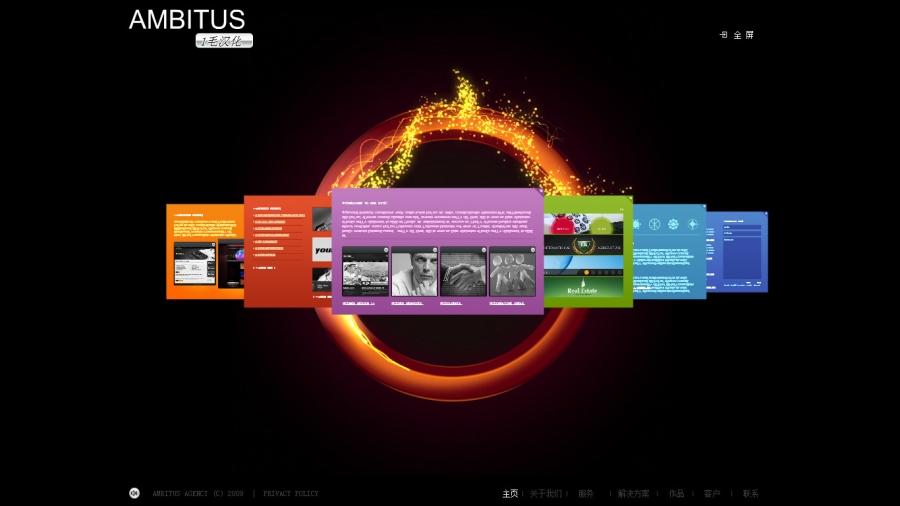Open the 客户 menu item
Image resolution: width=900 pixels, height=506 pixels.
point(712,493)
